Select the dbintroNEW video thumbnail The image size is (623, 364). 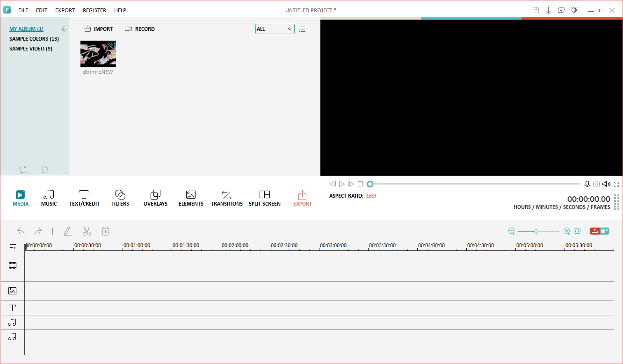(98, 54)
